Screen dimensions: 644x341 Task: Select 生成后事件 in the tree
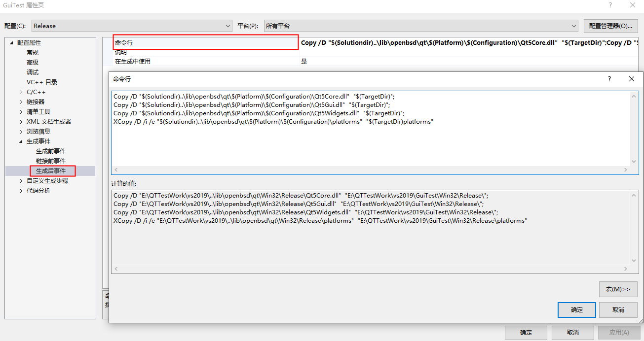click(51, 171)
